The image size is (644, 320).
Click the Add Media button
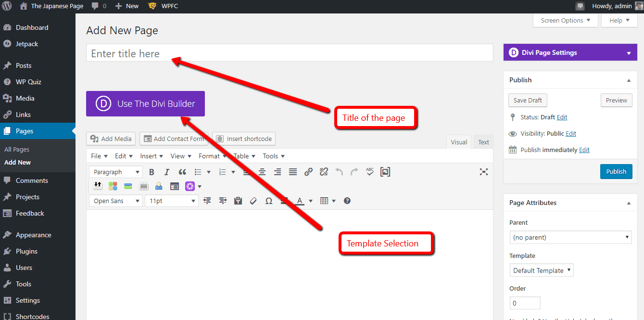[111, 139]
